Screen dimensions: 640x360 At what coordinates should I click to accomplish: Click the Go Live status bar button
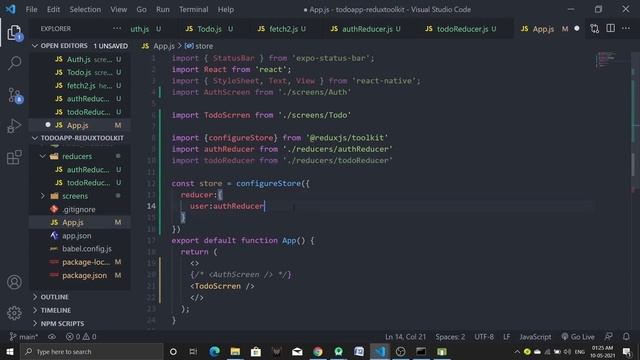pos(578,337)
